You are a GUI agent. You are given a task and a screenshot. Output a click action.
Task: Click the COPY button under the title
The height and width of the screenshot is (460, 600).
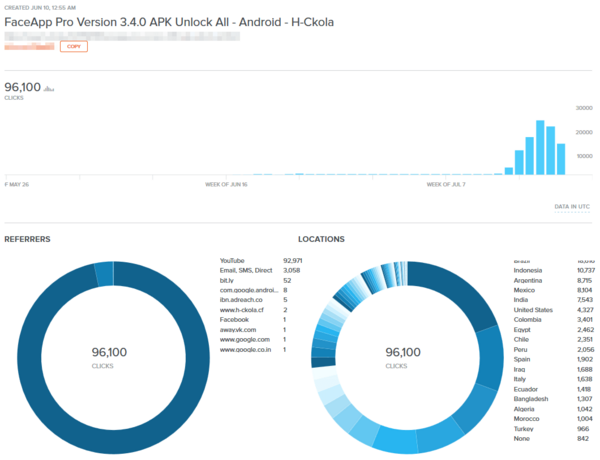74,46
